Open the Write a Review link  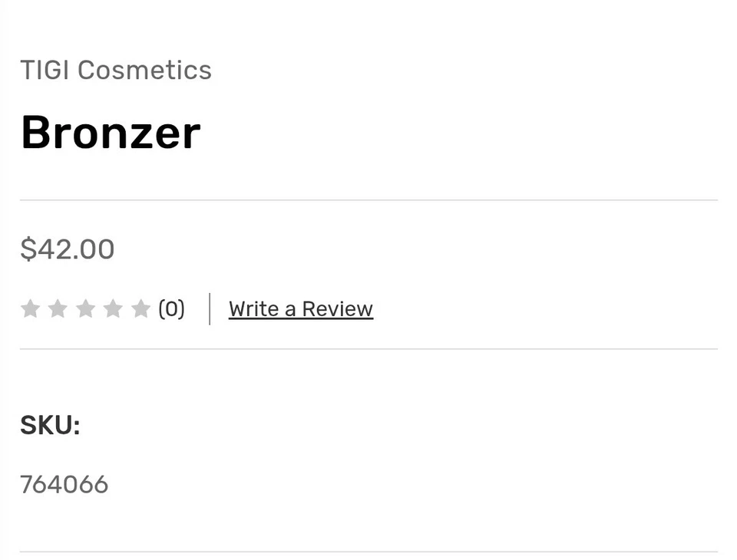pos(300,309)
